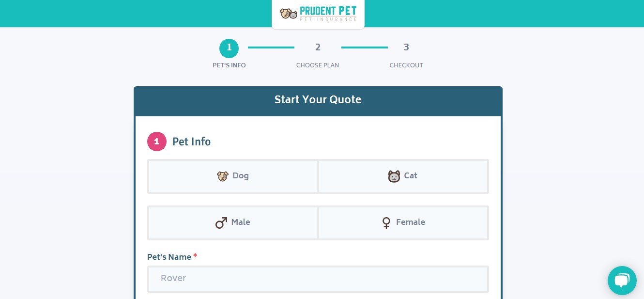Viewport: 644px width, 299px height.
Task: Choose Female for pet gender
Action: point(403,222)
